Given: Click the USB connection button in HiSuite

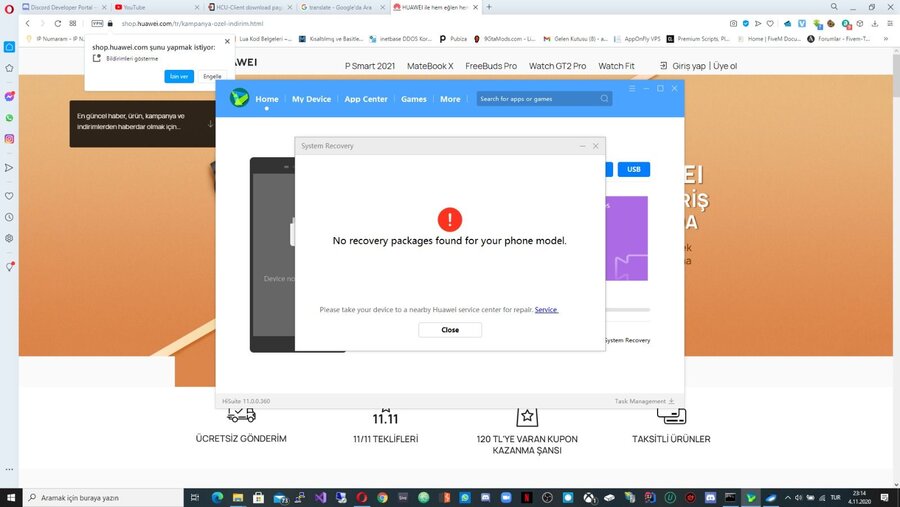Looking at the screenshot, I should click(634, 169).
